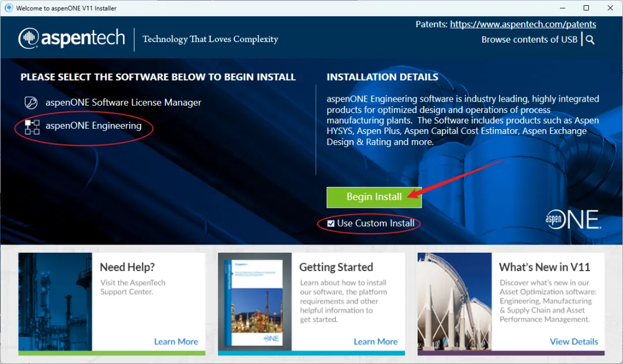Click the green Begin Install button
623x364 pixels.
pos(374,197)
